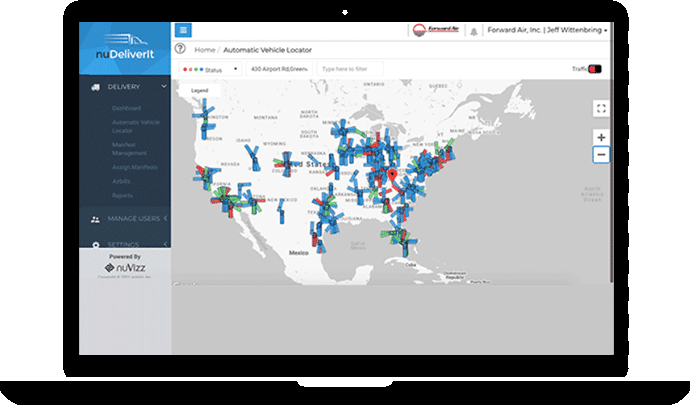
Task: Enter fullscreen map view
Action: pyautogui.click(x=600, y=108)
